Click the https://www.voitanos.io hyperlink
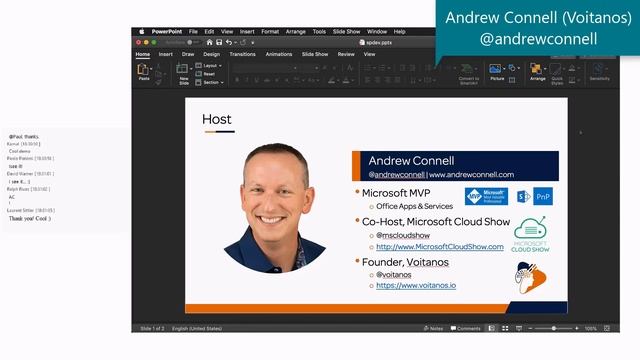Viewport: 640px width, 360px height. point(416,285)
